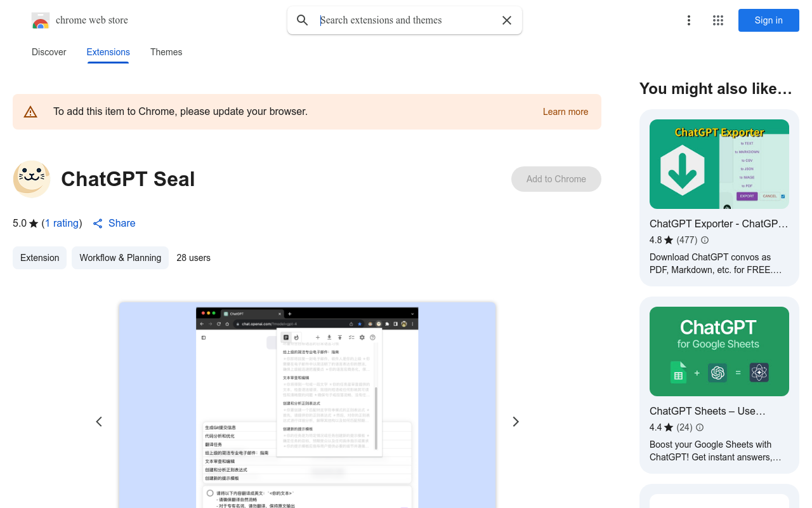Open info icon next to ChatGPT Sheets rating

click(699, 427)
